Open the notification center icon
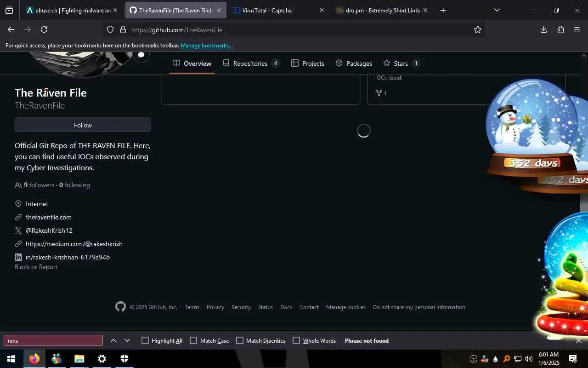This screenshot has height=368, width=588. coord(573,359)
